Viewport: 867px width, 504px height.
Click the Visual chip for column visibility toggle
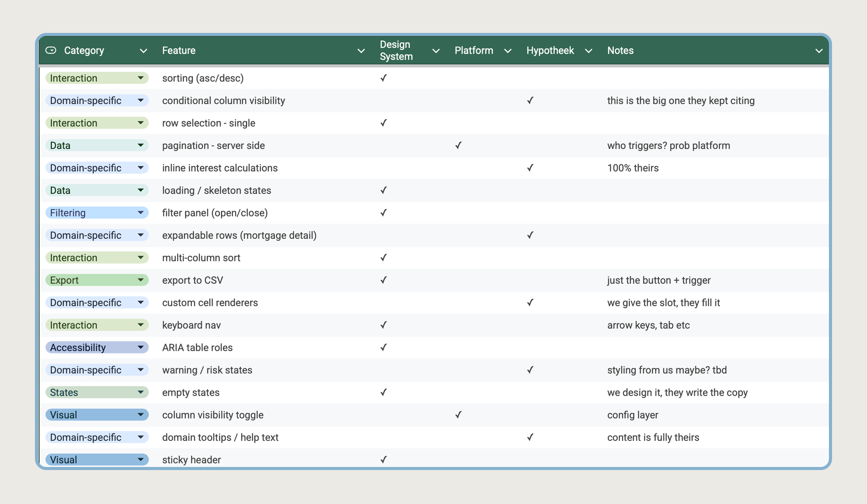pyautogui.click(x=89, y=415)
